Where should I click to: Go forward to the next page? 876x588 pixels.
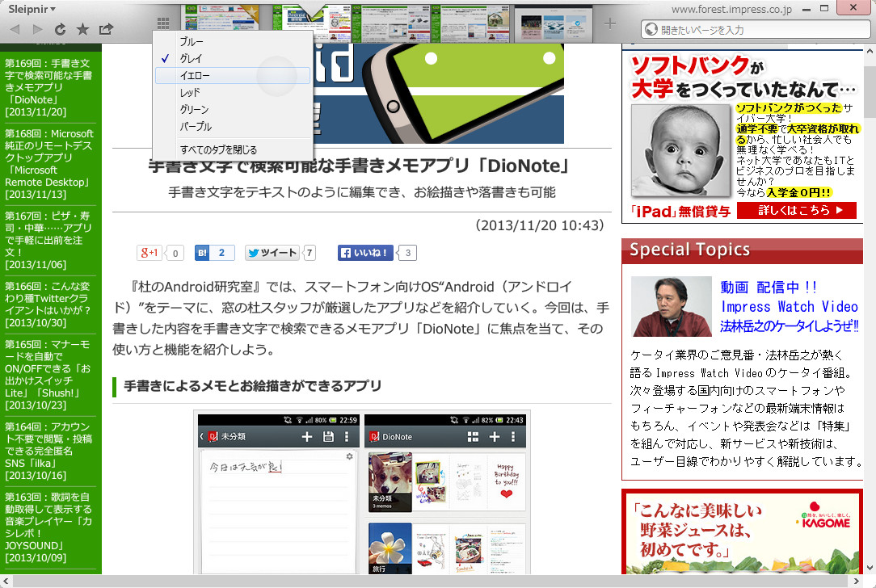tap(37, 29)
